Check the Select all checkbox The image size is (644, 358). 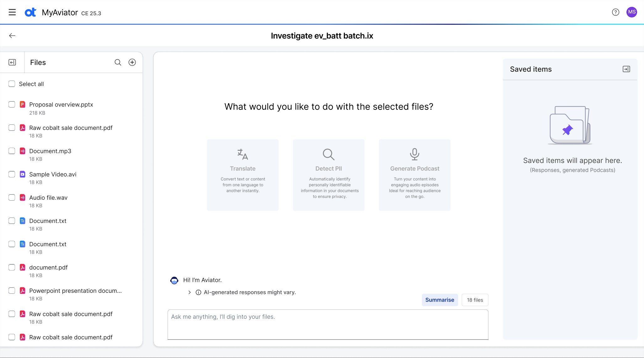(12, 84)
